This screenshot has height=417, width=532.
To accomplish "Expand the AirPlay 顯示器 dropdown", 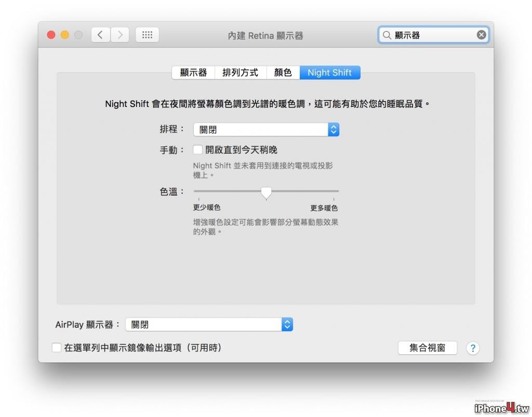I will pyautogui.click(x=209, y=325).
